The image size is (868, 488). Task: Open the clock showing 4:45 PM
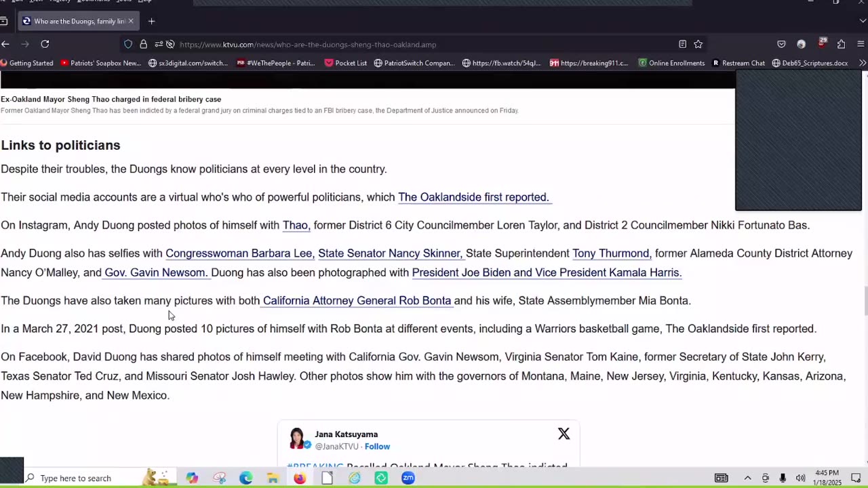828,478
